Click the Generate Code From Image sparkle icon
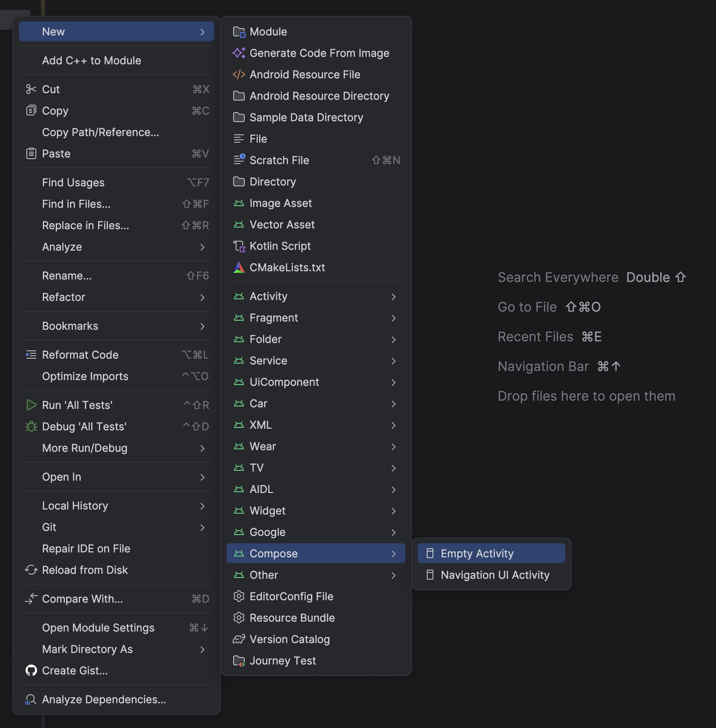The width and height of the screenshot is (716, 728). pyautogui.click(x=239, y=53)
